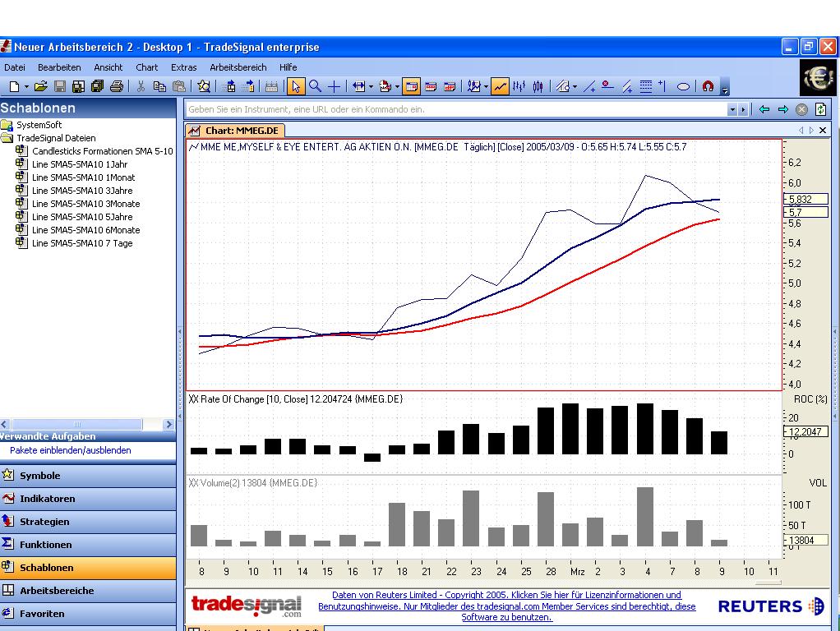Select the horizontal line marker tool
The width and height of the screenshot is (840, 631).
tap(607, 86)
